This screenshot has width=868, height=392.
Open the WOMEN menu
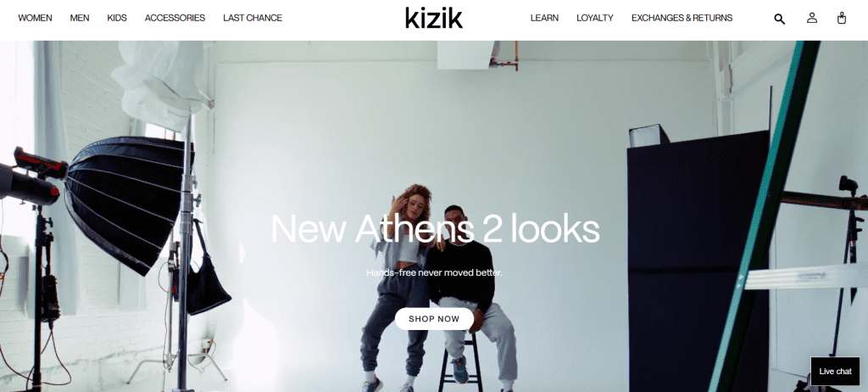[x=35, y=18]
